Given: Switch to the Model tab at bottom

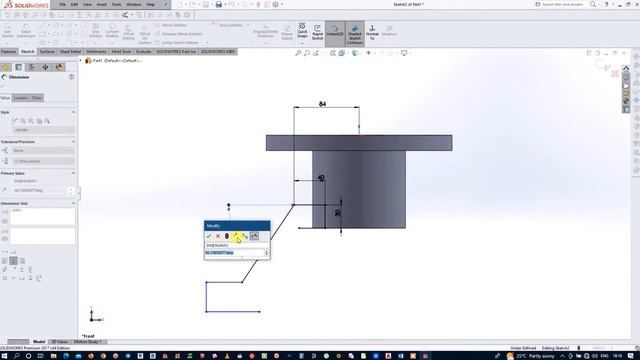Looking at the screenshot, I should [39, 342].
